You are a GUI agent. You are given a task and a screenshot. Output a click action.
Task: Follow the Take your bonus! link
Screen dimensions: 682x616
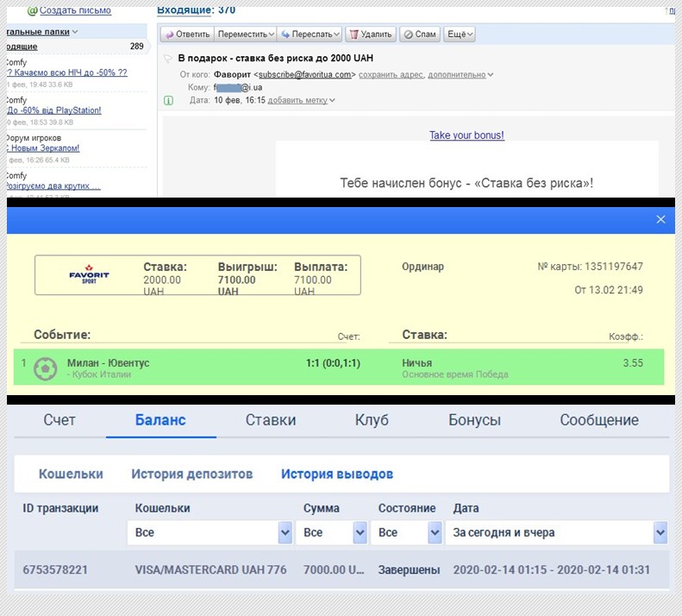click(466, 135)
